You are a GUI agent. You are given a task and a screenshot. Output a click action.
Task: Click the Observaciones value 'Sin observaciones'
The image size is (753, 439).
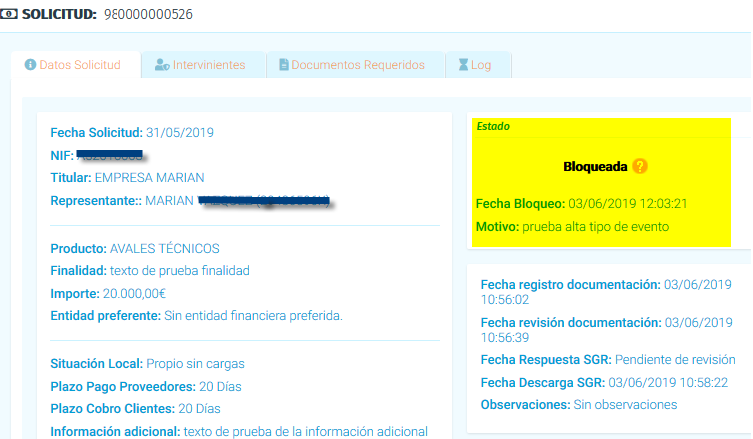[x=625, y=405]
